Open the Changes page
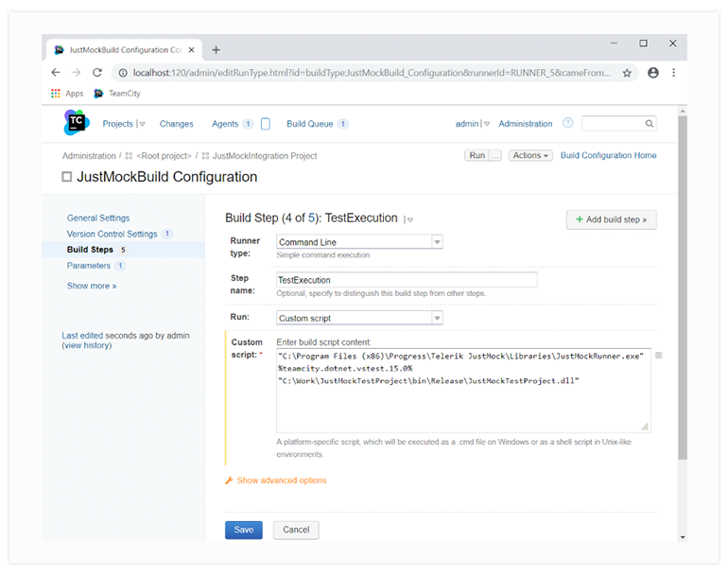The width and height of the screenshot is (728, 576). (x=177, y=124)
